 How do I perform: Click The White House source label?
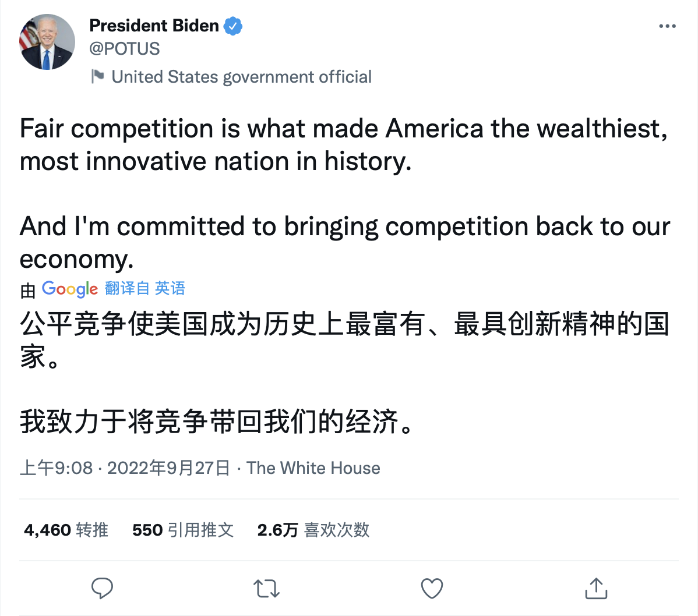(x=313, y=468)
